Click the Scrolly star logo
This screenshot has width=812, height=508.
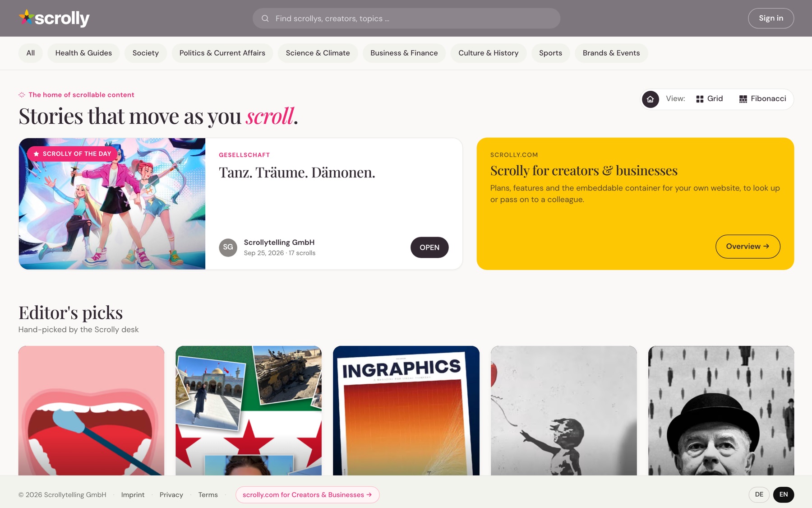point(54,18)
